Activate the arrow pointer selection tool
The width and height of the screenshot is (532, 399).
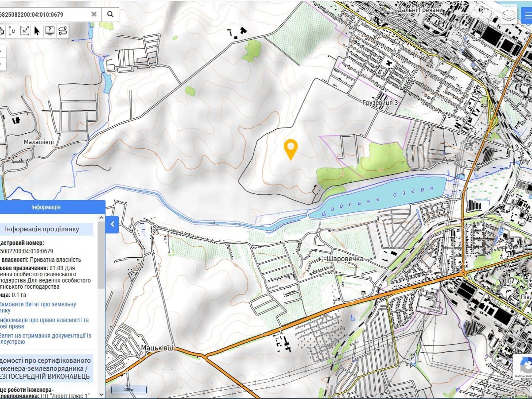[37, 31]
